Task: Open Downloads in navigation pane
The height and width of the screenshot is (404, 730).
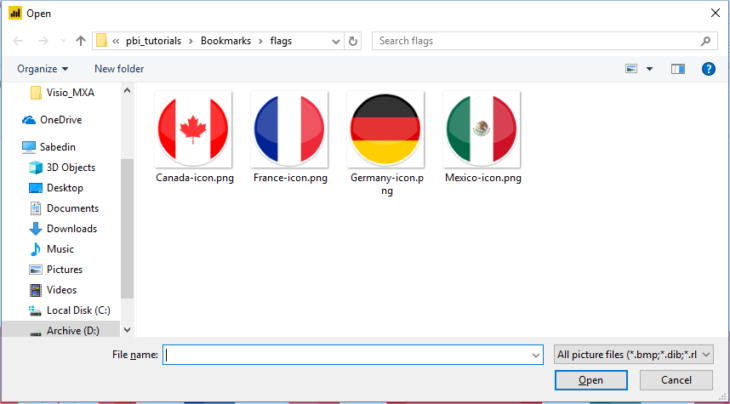Action: 63,229
